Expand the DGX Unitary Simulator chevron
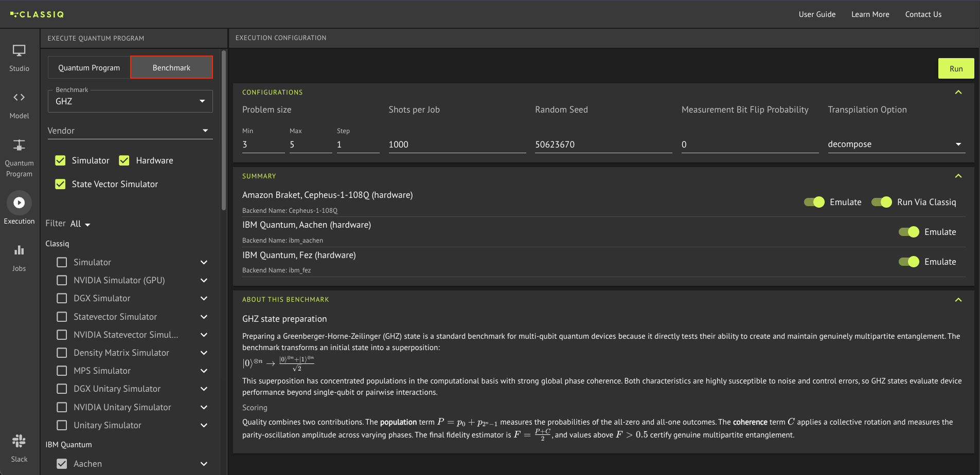The height and width of the screenshot is (475, 980). 204,389
